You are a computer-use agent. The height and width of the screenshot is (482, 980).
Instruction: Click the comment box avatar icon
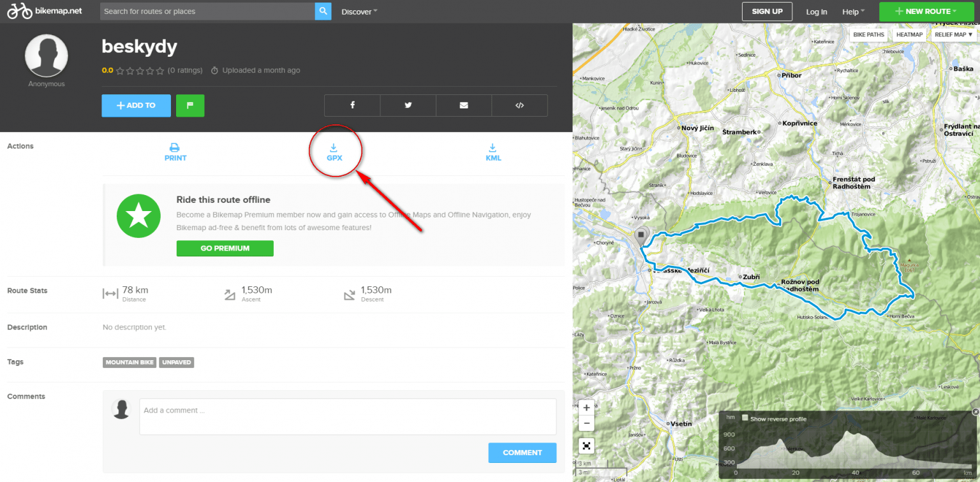121,409
